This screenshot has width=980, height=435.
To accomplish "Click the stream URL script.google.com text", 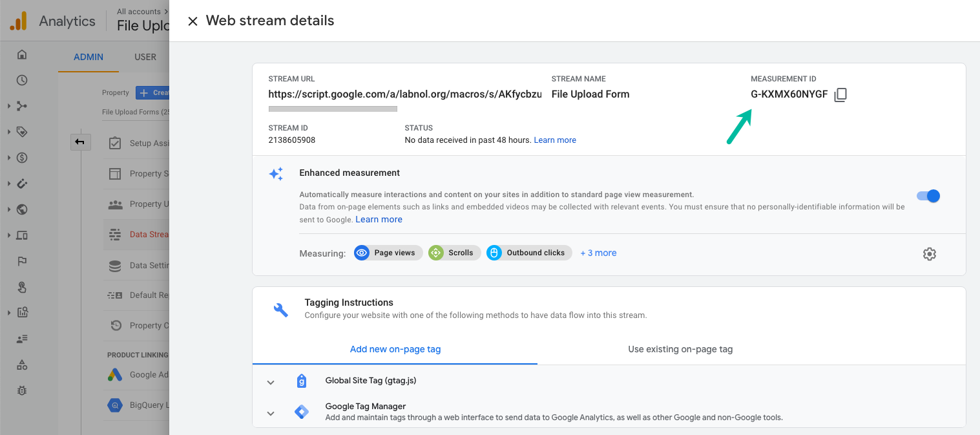I will pyautogui.click(x=405, y=94).
